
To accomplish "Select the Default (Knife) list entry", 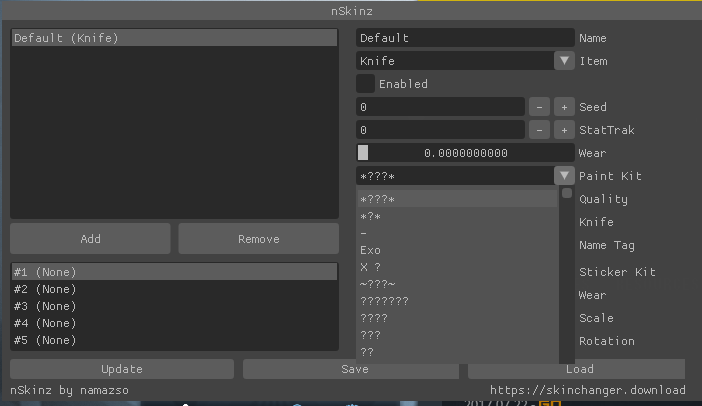I will [x=174, y=38].
